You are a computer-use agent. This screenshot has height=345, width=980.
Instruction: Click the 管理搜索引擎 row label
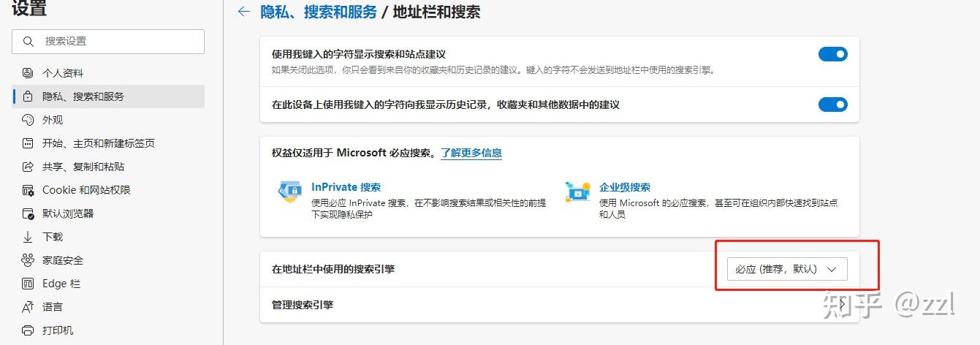(x=303, y=305)
